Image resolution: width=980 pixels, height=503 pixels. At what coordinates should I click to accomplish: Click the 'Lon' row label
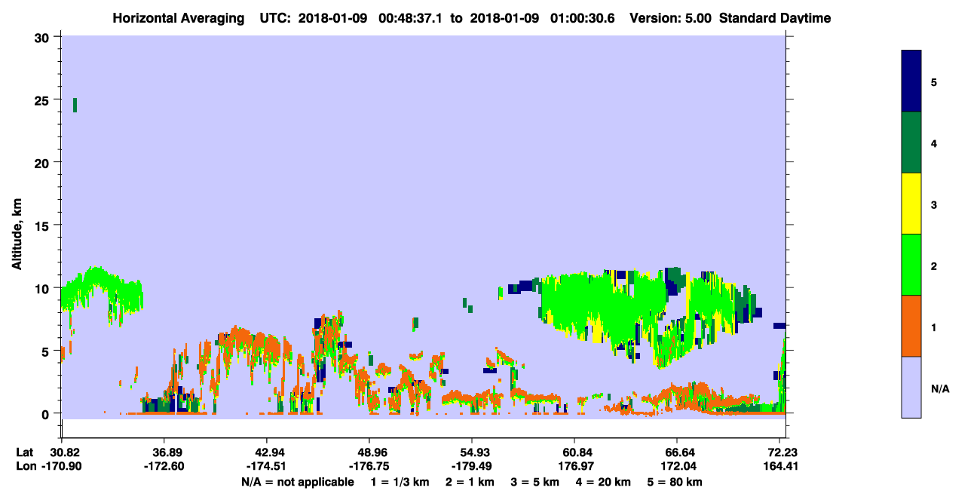click(x=26, y=466)
